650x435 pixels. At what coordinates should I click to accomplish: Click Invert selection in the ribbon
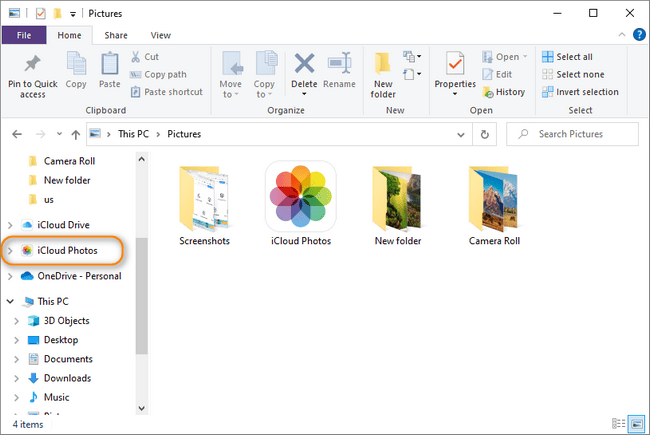point(579,92)
